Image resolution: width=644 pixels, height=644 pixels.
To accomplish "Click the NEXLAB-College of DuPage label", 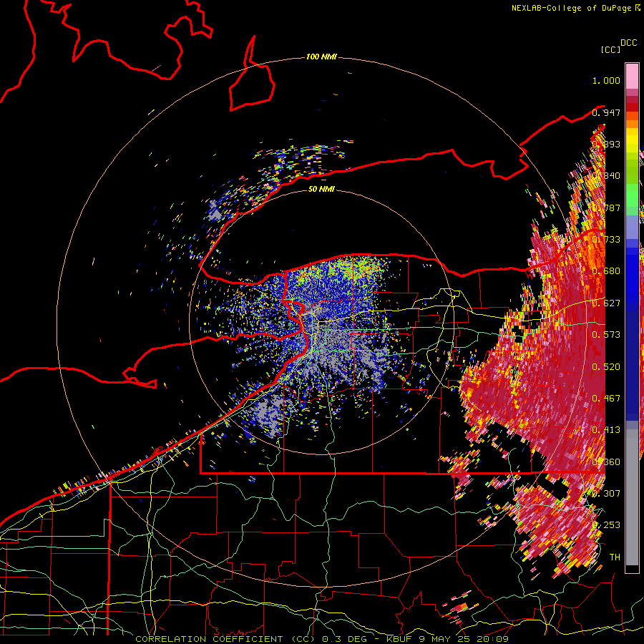I will tap(572, 8).
